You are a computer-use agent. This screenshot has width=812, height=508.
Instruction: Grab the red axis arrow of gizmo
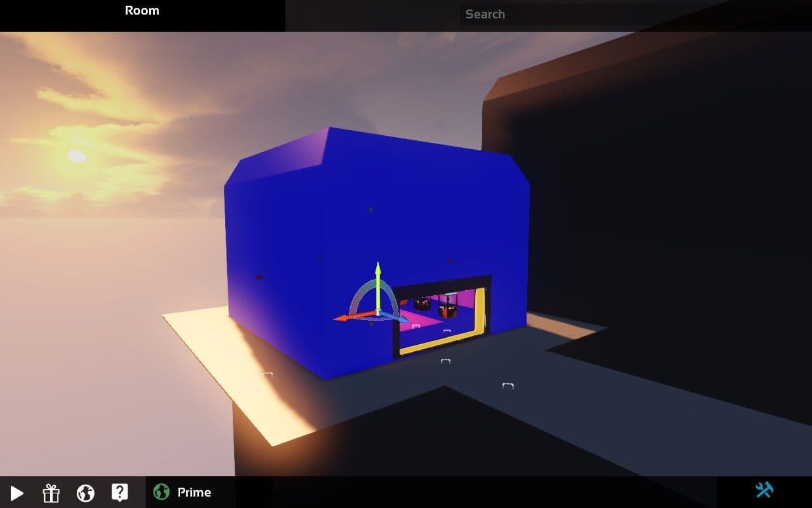point(346,317)
